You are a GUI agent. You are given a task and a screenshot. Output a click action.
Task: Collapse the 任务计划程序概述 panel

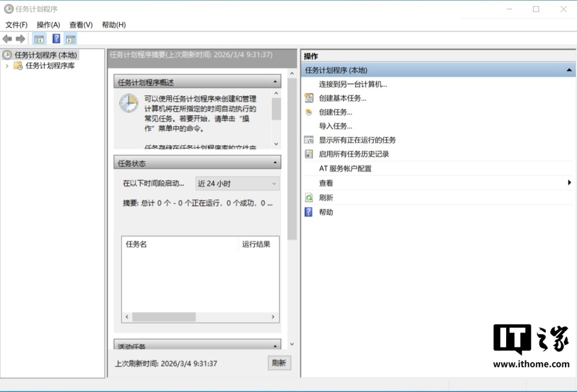(x=275, y=81)
